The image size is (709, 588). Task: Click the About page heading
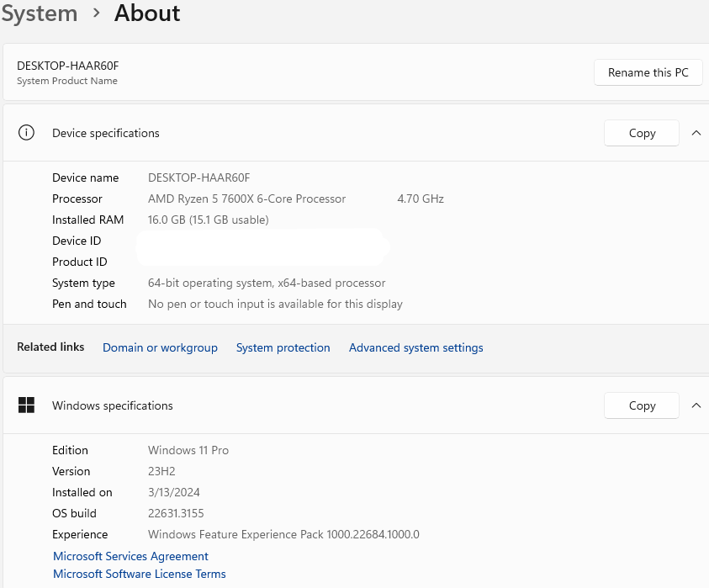[x=147, y=13]
